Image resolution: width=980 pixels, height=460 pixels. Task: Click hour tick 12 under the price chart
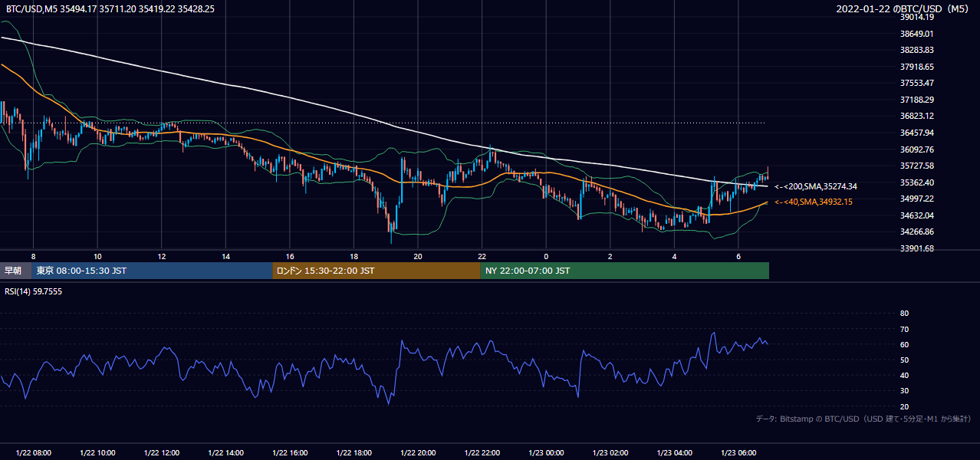[x=162, y=256]
